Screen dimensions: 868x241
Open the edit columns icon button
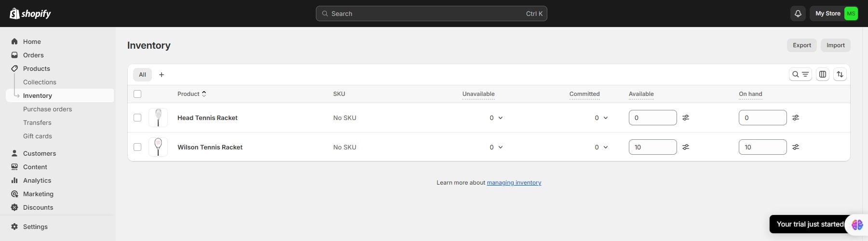click(x=823, y=74)
